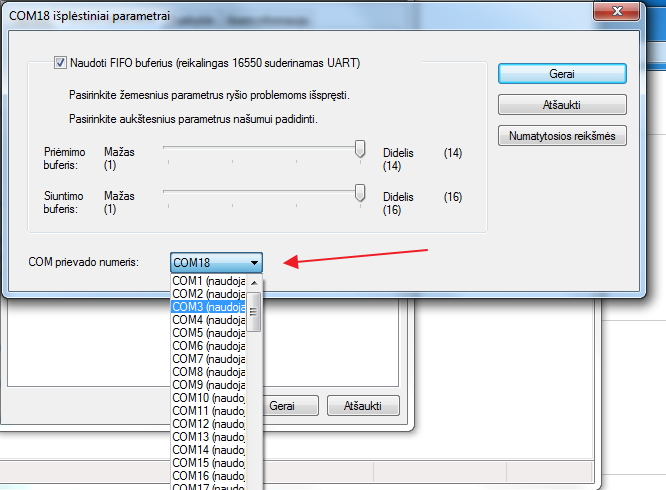This screenshot has height=490, width=666.
Task: Choose COM15 from the list
Action: (x=209, y=463)
